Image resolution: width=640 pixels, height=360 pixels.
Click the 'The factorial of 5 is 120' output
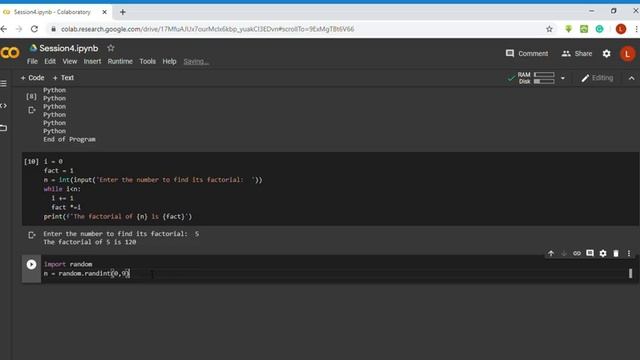tap(90, 242)
